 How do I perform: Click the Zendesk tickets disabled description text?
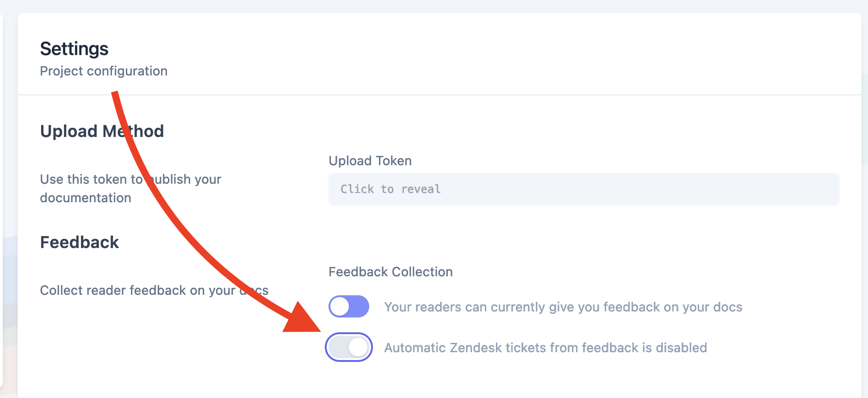click(546, 347)
